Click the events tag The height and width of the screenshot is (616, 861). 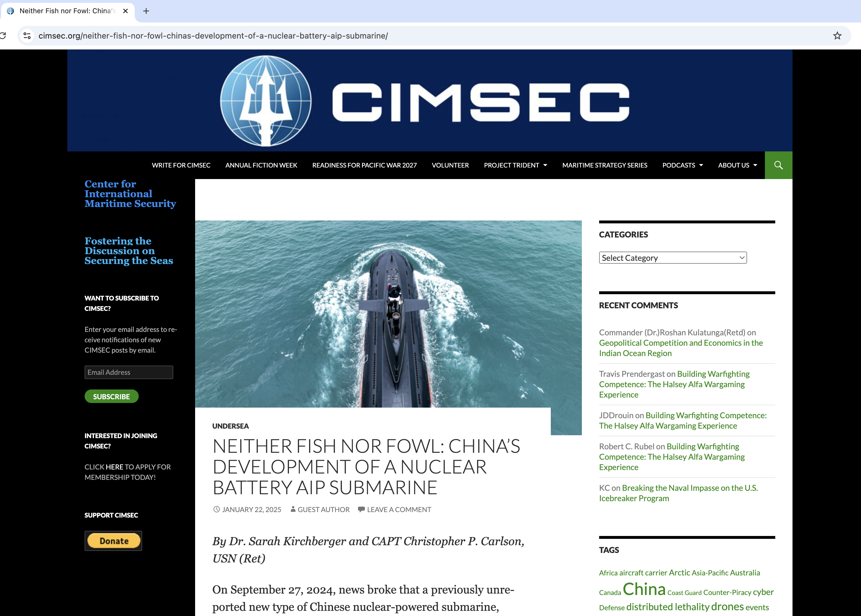click(x=757, y=607)
